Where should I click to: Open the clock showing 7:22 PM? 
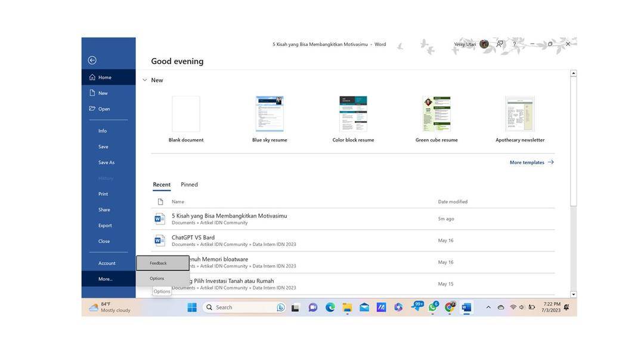point(551,307)
